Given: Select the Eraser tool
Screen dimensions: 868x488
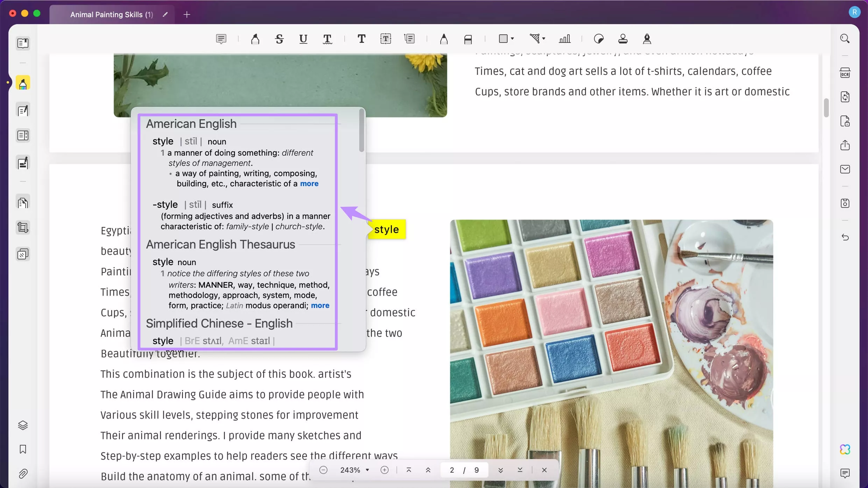Looking at the screenshot, I should 468,39.
